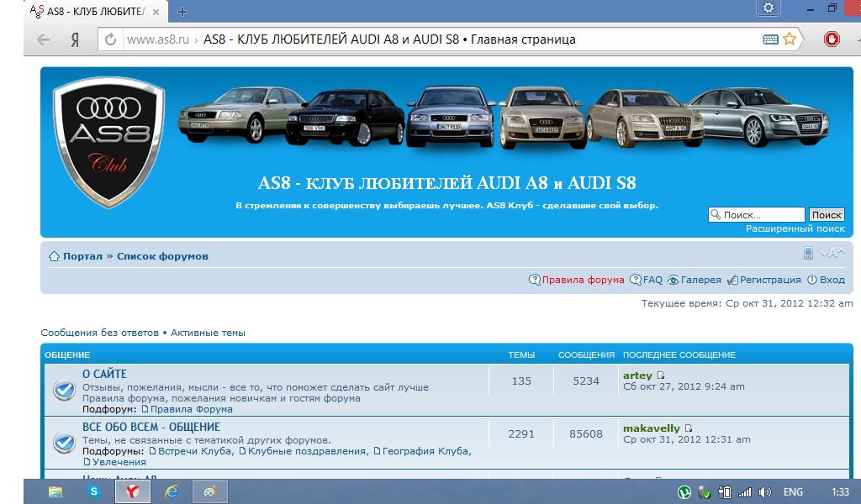Viewport: 861px width, 504px height.
Task: Click the Вход login link
Action: click(826, 280)
